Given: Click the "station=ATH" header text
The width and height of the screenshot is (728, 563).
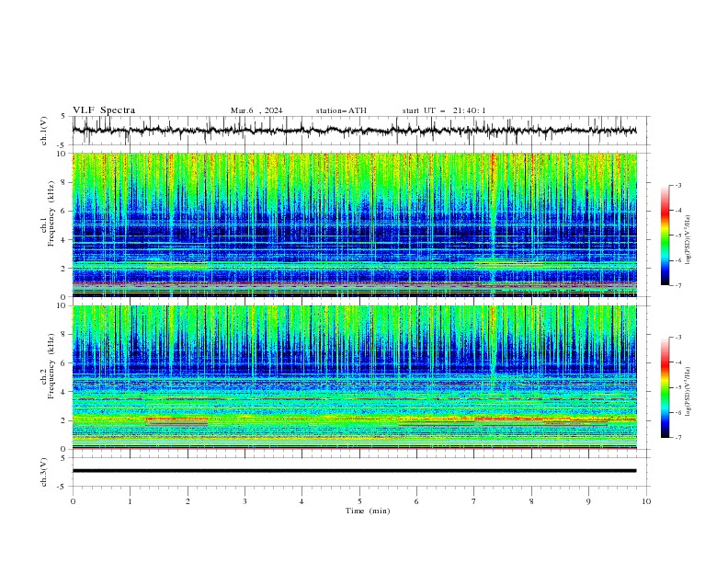Looking at the screenshot, I should (x=341, y=110).
